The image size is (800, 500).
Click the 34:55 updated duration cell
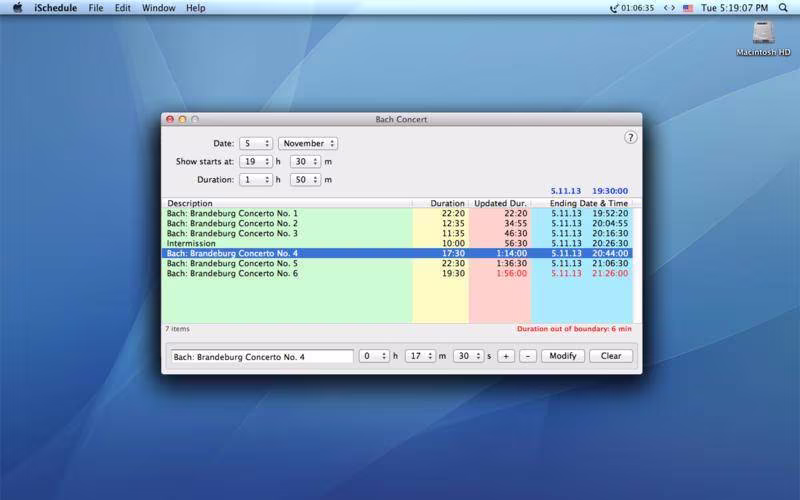(515, 223)
